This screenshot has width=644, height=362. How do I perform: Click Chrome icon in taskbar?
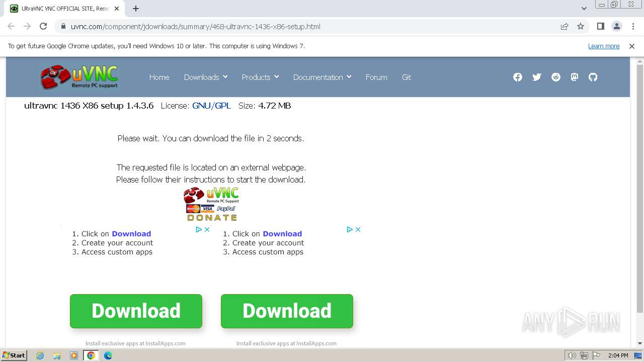pos(91,355)
